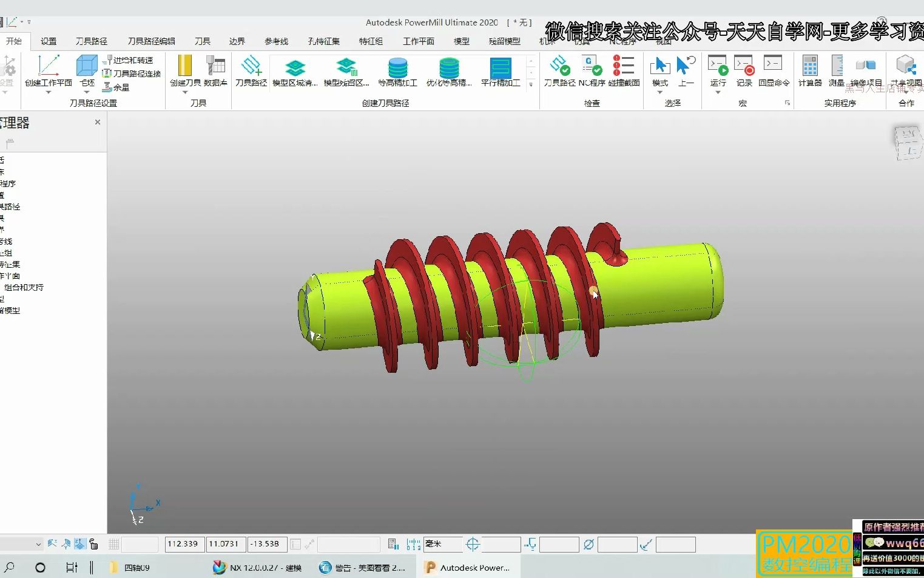
Task: Close the Explorer (资源管理器) panel
Action: coord(98,122)
